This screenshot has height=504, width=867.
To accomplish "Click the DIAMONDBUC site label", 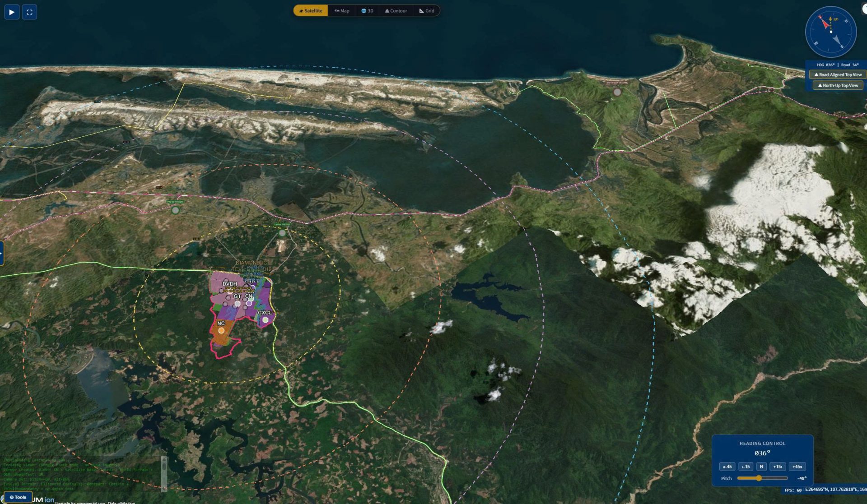I will 252,263.
